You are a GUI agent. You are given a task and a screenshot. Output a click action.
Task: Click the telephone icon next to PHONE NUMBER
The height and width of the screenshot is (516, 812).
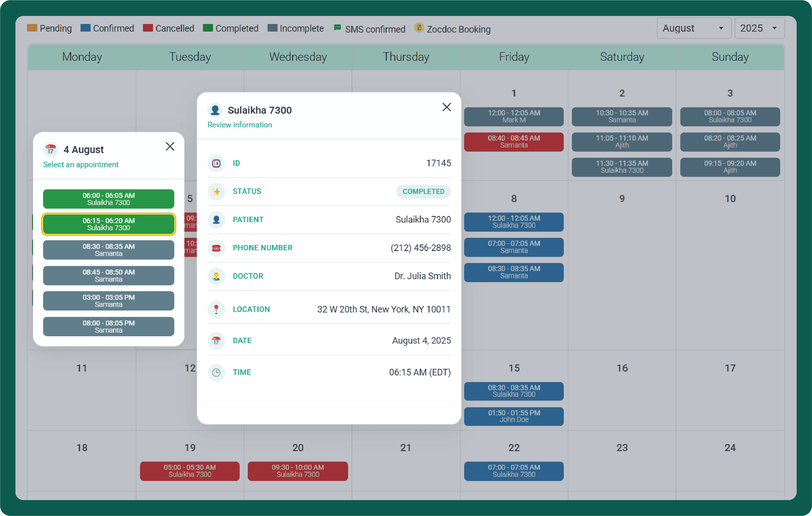216,248
